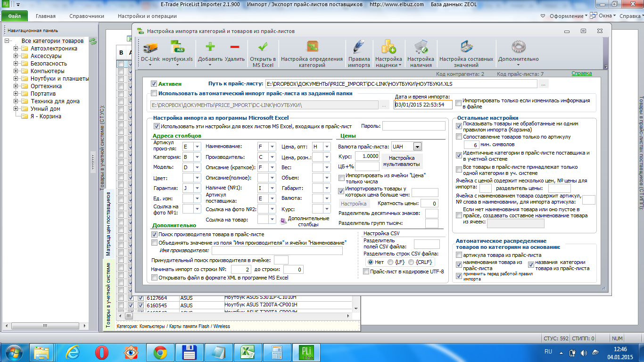This screenshot has width=644, height=362.
Task: Open the Справочники ribbon tab
Action: point(87,16)
